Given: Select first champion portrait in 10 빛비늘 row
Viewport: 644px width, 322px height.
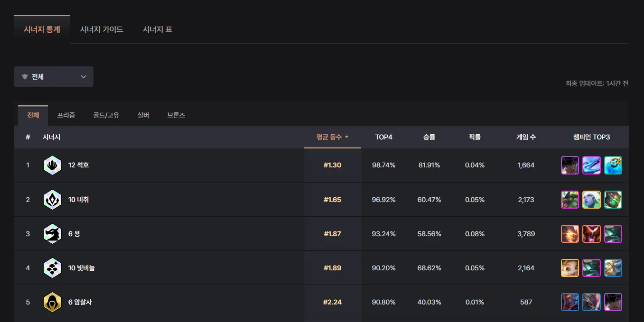Looking at the screenshot, I should [x=570, y=268].
